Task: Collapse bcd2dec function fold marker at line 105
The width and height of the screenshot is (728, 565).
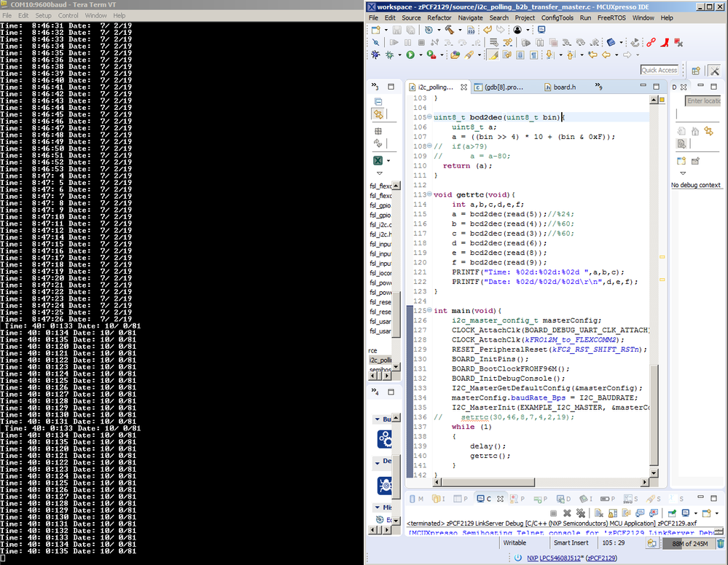Action: click(429, 117)
